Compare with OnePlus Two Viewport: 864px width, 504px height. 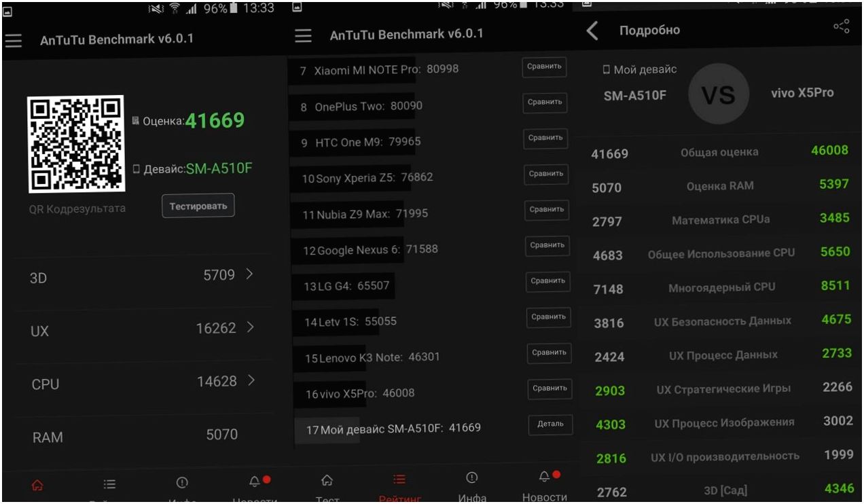point(545,102)
